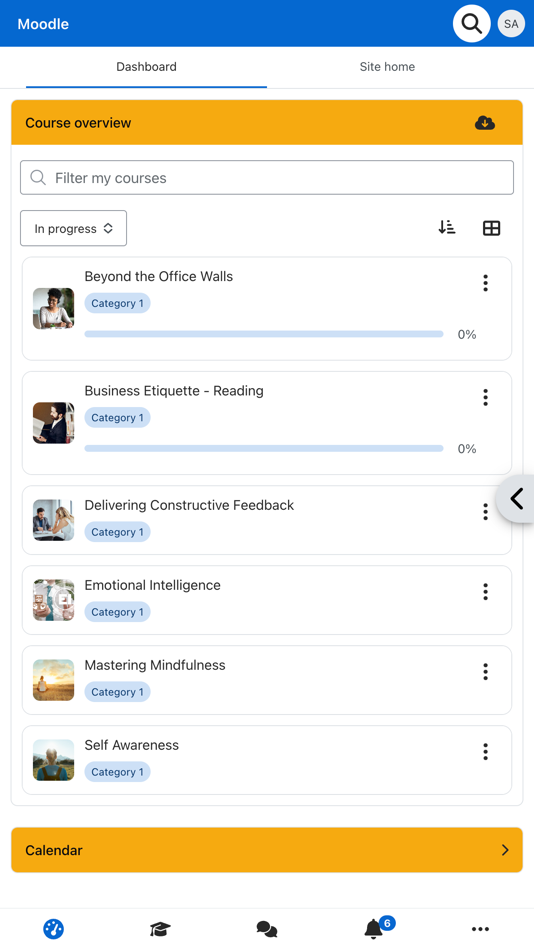534x950 pixels.
Task: Open options menu for Beyond the Office Walls
Action: coord(485,283)
